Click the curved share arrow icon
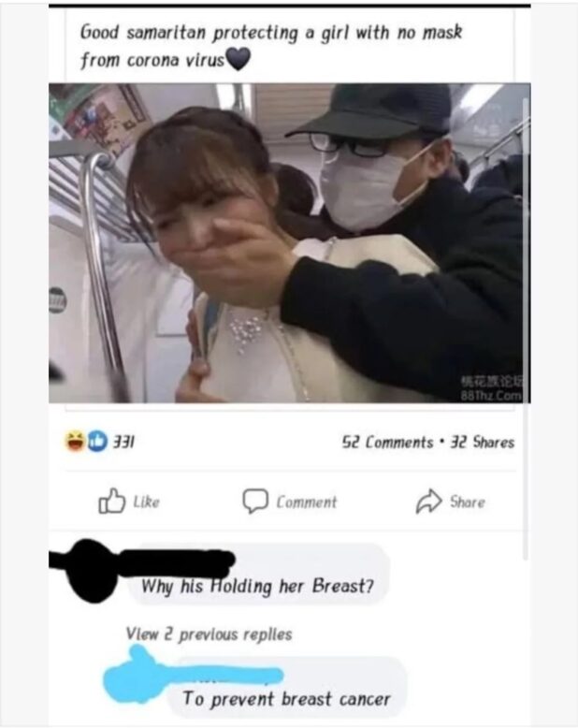Screen dimensions: 578x728 point(428,502)
